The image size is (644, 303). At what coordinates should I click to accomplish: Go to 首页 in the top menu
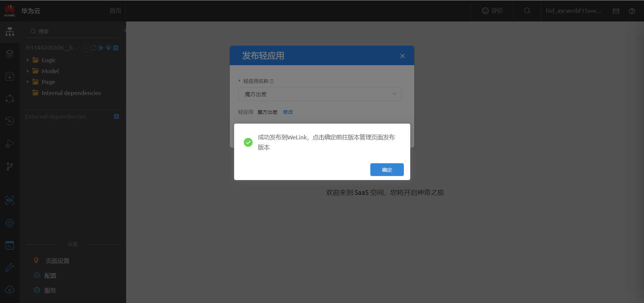pos(115,10)
